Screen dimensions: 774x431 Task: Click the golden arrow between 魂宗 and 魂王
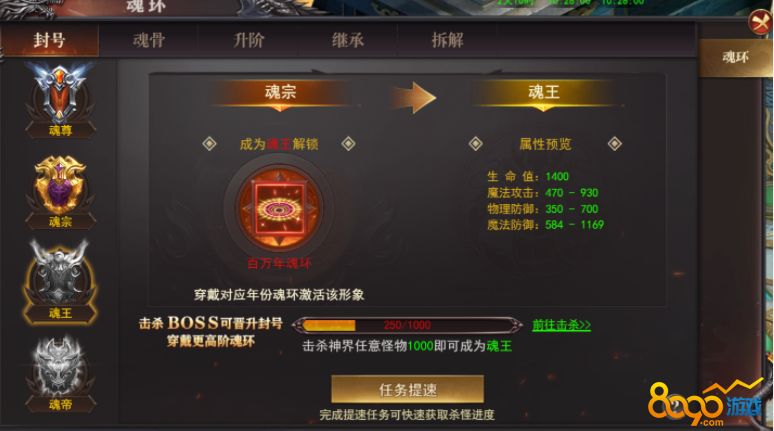414,98
